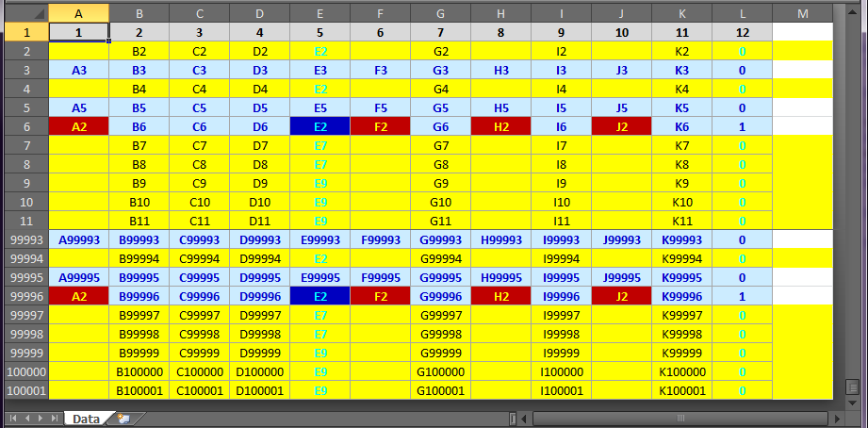Click dark blue E2 cell in row 99996

320,296
